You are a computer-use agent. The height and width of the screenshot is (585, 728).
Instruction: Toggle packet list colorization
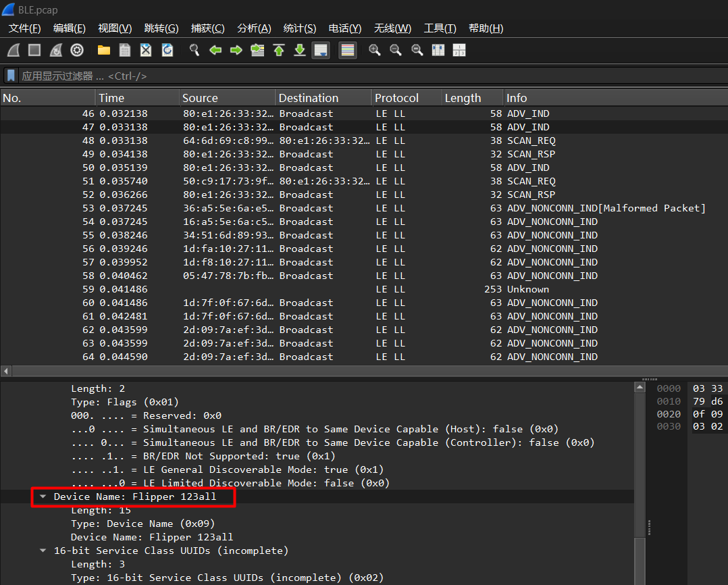click(x=348, y=50)
